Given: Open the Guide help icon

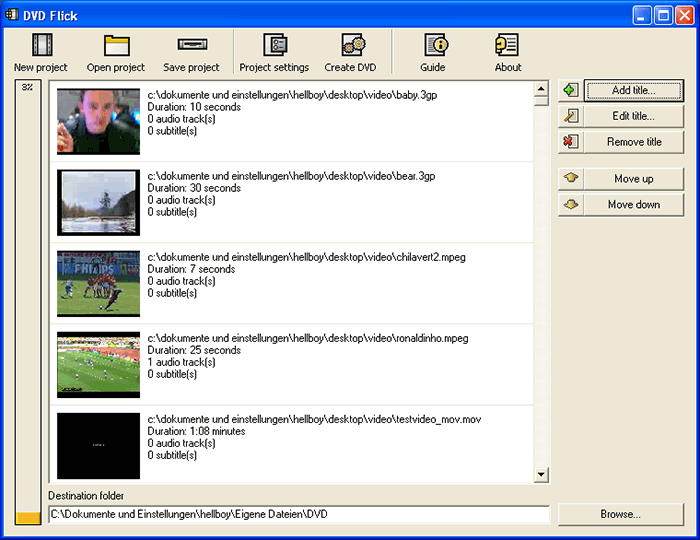Looking at the screenshot, I should pyautogui.click(x=433, y=45).
